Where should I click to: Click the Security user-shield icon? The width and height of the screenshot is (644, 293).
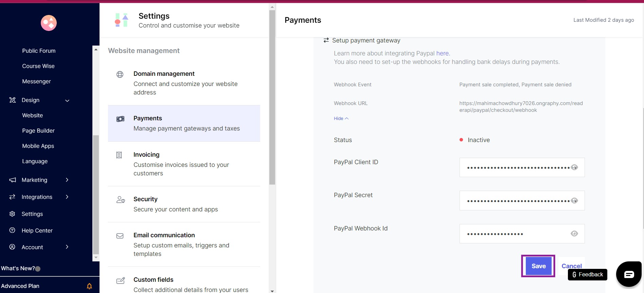click(121, 200)
